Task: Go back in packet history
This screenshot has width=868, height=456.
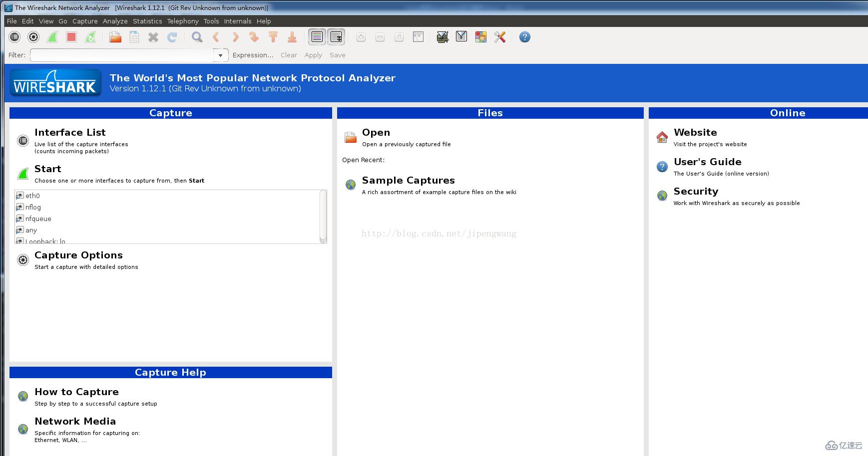Action: [x=216, y=37]
